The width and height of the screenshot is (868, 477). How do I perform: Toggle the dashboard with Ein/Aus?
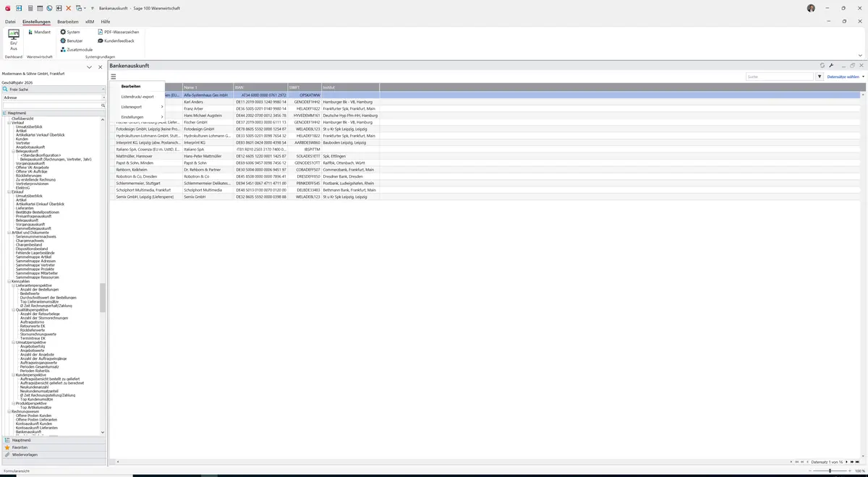(x=14, y=40)
